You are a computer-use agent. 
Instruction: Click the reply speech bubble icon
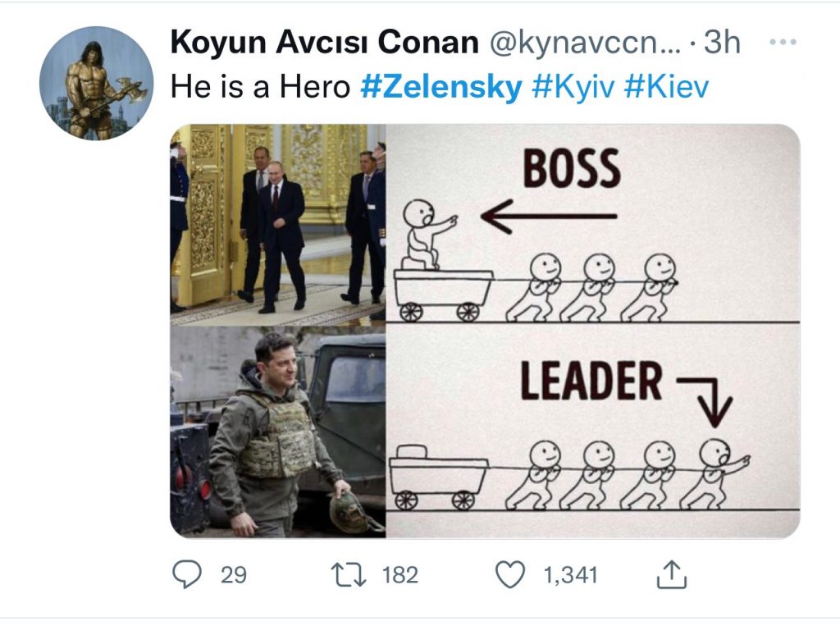point(186,574)
